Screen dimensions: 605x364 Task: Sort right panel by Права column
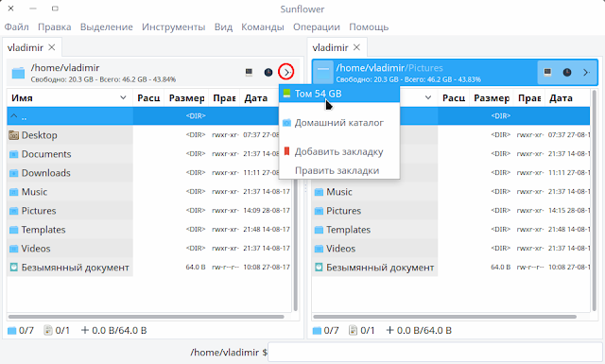529,98
